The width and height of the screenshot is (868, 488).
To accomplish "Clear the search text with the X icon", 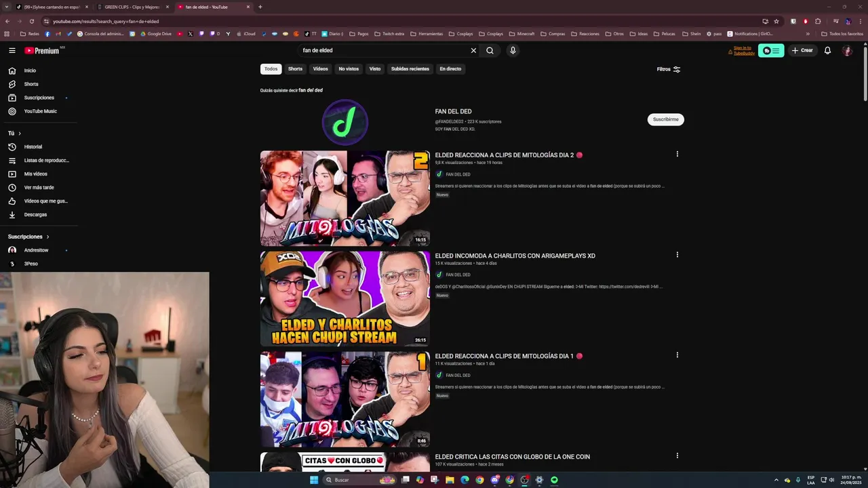I will click(x=473, y=50).
